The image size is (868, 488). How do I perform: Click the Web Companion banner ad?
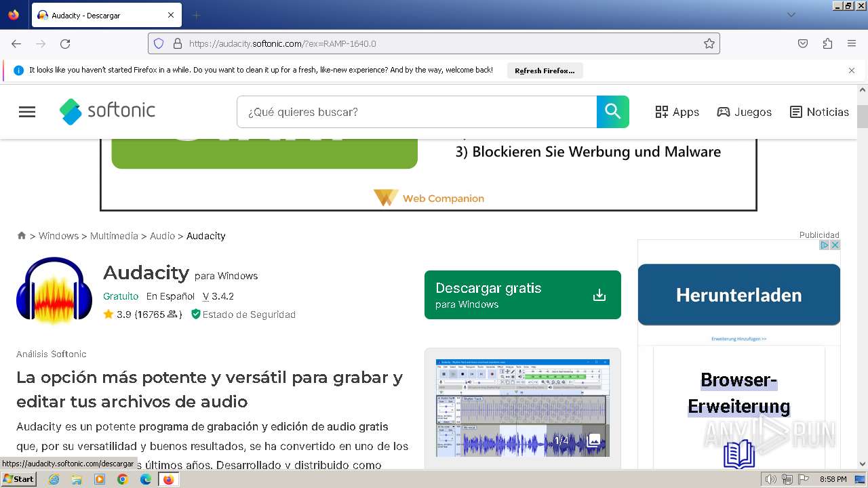point(429,174)
